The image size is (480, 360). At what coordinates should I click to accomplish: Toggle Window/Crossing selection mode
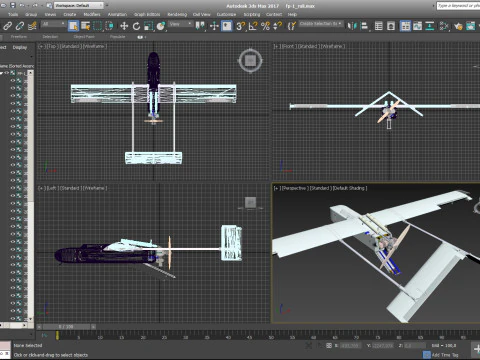pos(109,26)
